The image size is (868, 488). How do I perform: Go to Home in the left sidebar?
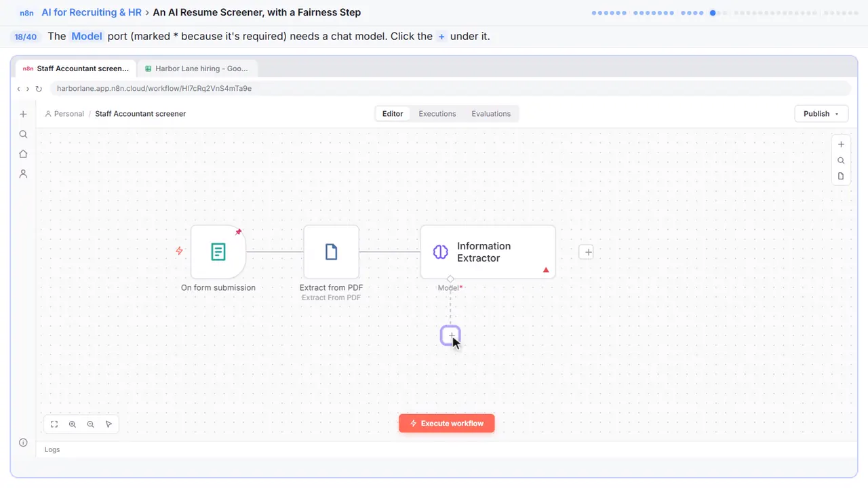tap(23, 154)
